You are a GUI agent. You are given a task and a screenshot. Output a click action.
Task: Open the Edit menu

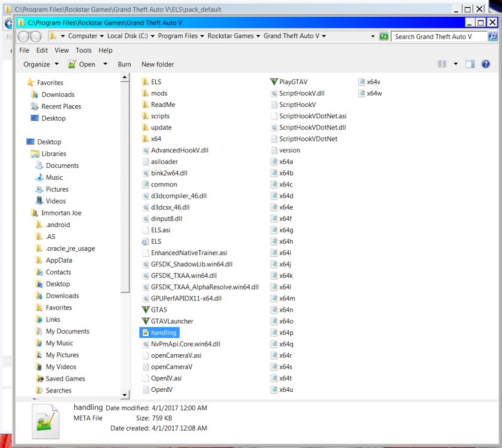pyautogui.click(x=42, y=50)
